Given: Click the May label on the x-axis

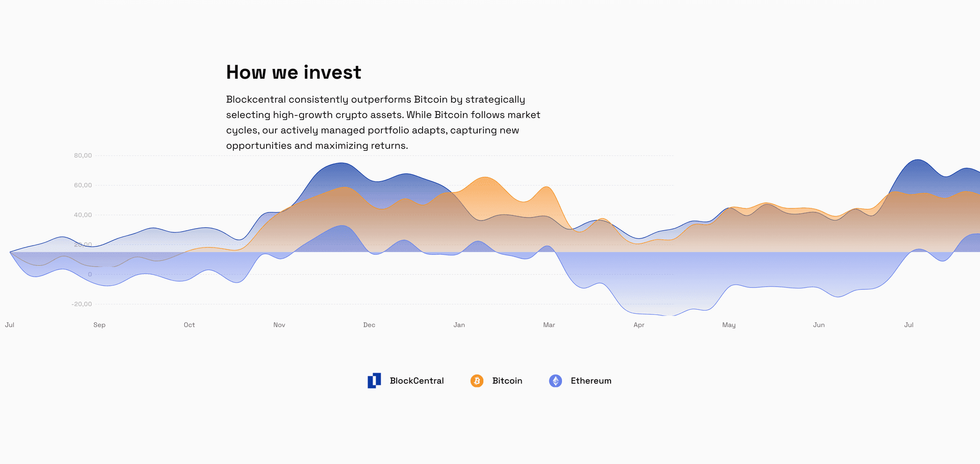Looking at the screenshot, I should tap(729, 325).
